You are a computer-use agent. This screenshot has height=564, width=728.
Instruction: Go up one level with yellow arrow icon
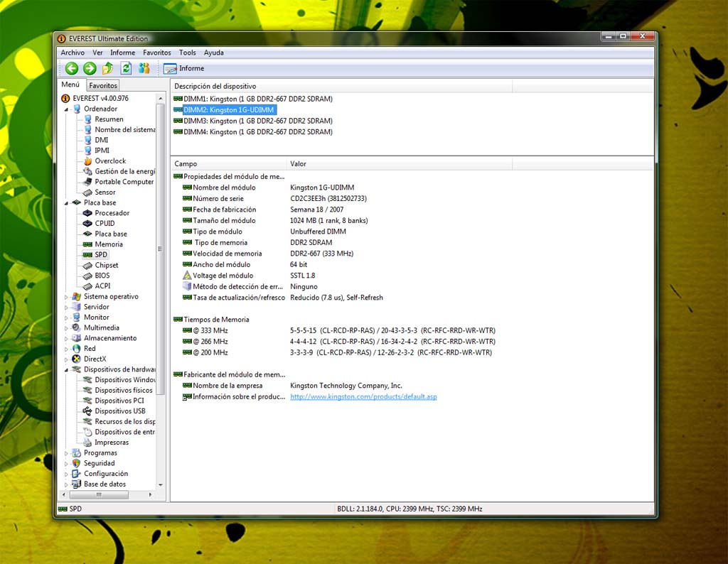point(108,69)
